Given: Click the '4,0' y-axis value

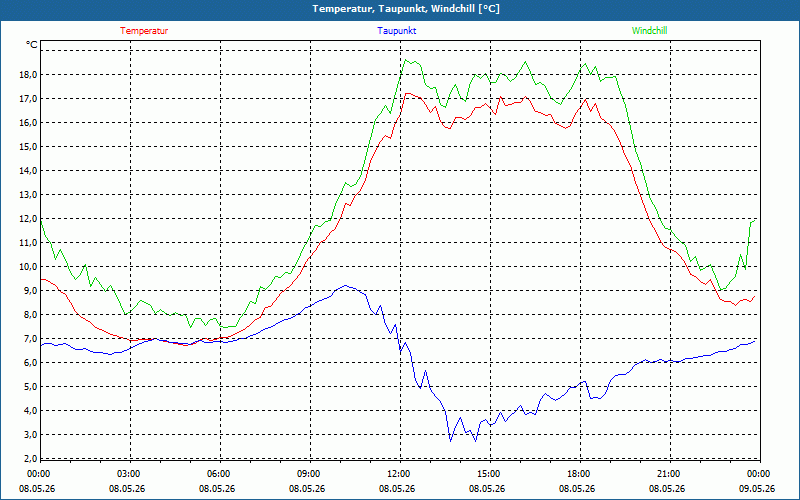Looking at the screenshot, I should 30,410.
